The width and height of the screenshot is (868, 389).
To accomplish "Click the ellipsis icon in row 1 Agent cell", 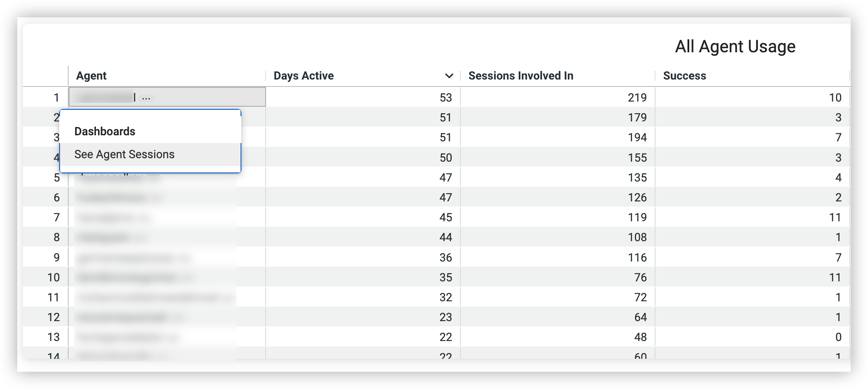I will (146, 98).
